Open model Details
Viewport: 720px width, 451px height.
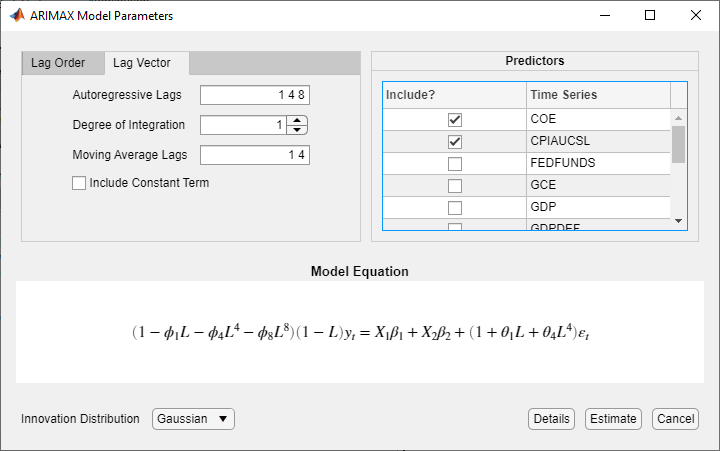coord(551,419)
